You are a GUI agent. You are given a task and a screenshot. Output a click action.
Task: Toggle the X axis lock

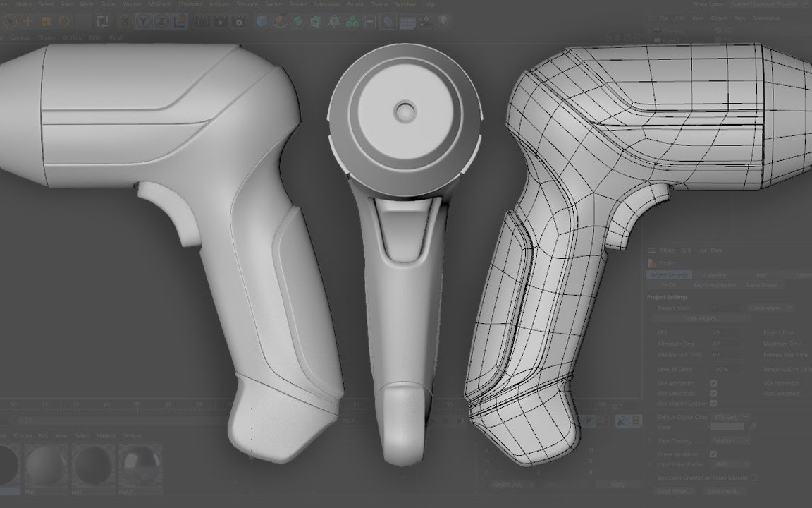pyautogui.click(x=125, y=21)
